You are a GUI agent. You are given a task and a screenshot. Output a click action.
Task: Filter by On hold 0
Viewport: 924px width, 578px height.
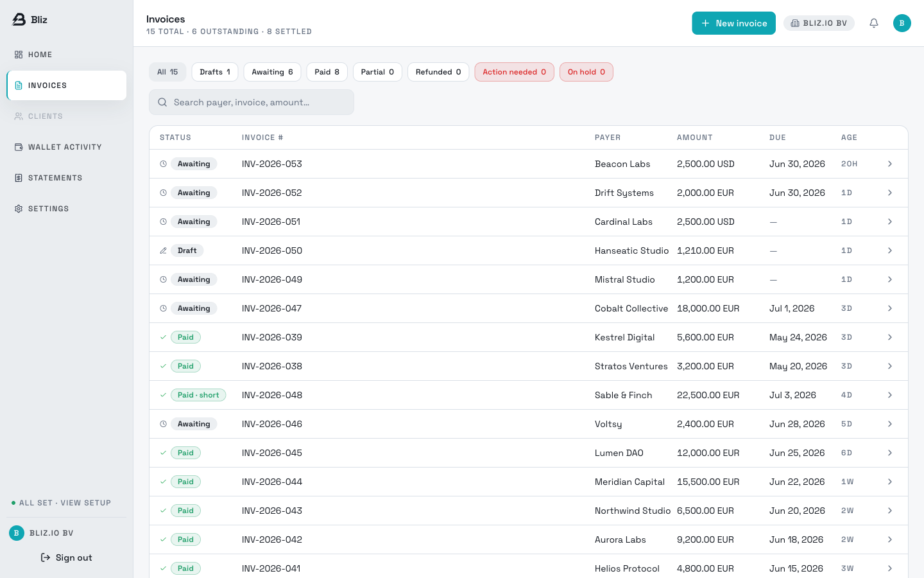pos(586,72)
